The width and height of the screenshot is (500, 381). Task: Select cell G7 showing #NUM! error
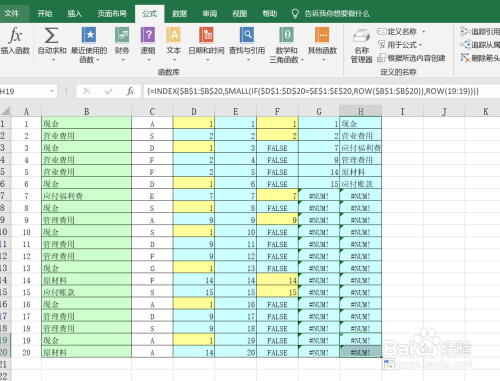[x=319, y=196]
